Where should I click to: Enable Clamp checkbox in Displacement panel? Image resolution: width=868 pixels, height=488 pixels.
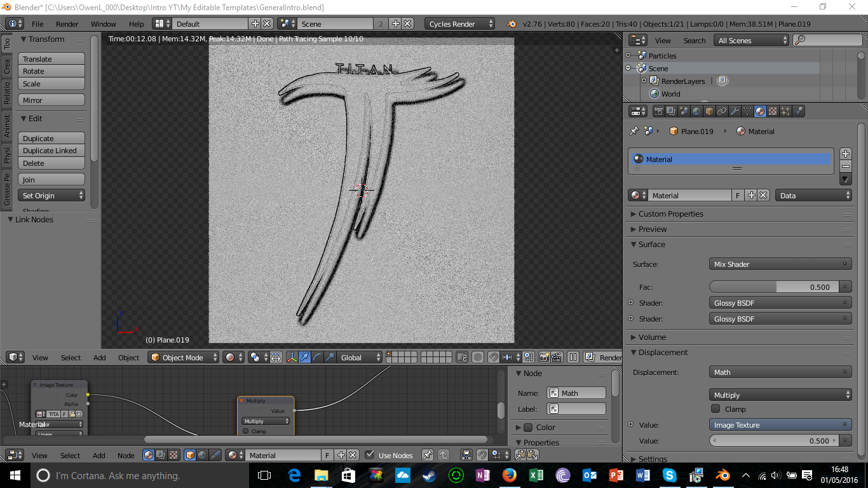[x=715, y=409]
